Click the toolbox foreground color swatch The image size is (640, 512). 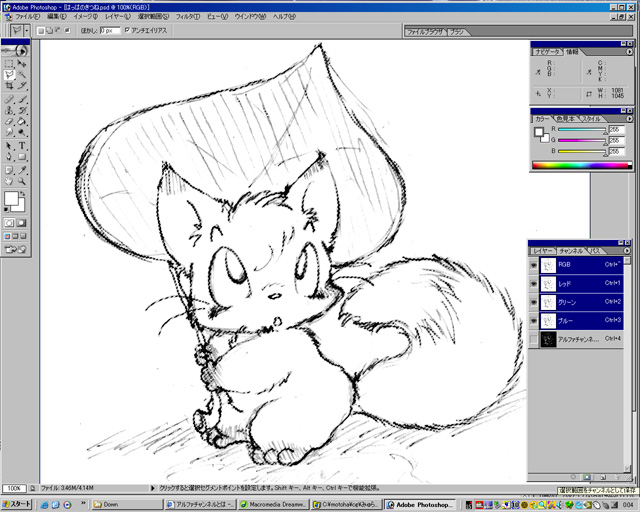[11, 198]
